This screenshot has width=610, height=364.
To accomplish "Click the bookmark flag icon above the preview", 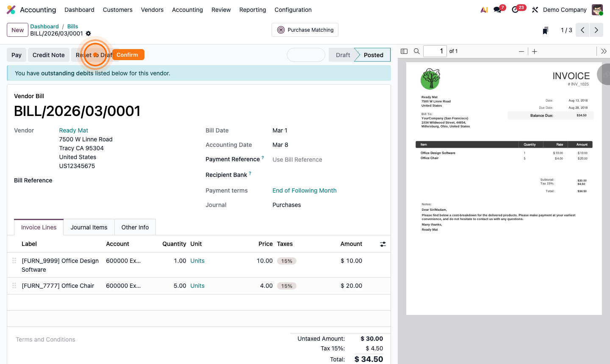I will point(545,30).
